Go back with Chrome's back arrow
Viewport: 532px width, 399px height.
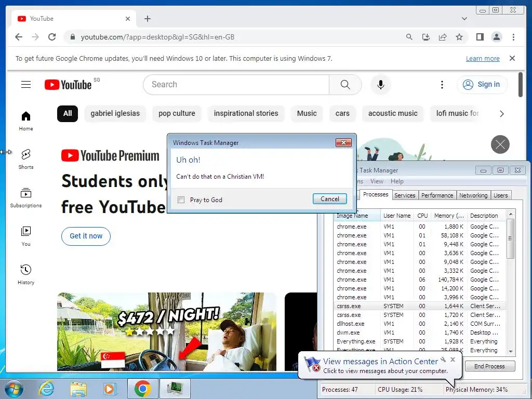point(19,37)
